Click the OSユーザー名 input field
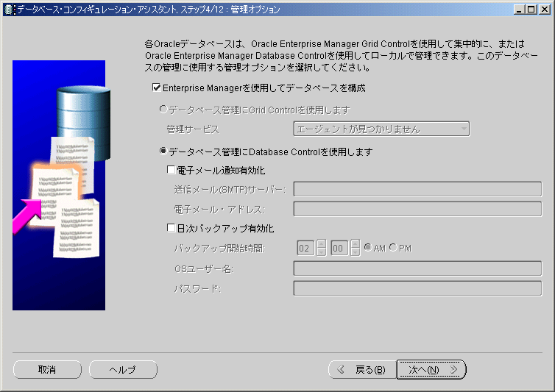555x392 pixels. click(x=417, y=268)
